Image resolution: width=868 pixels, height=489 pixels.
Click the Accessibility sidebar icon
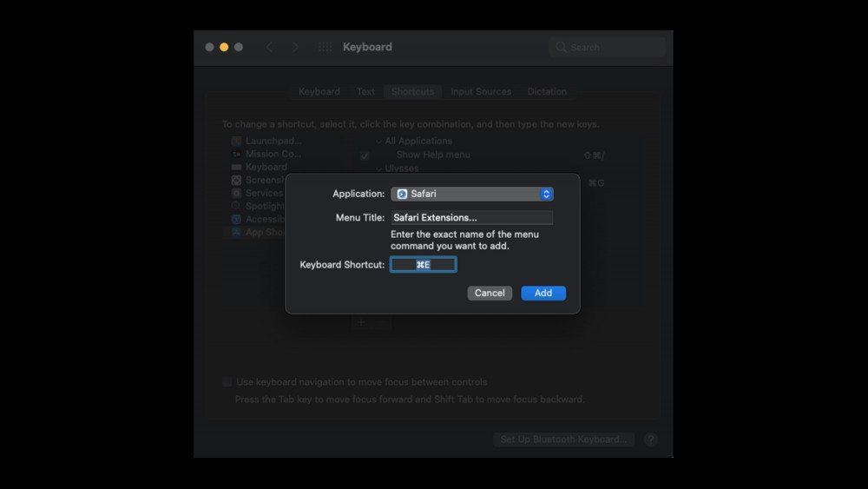(236, 219)
